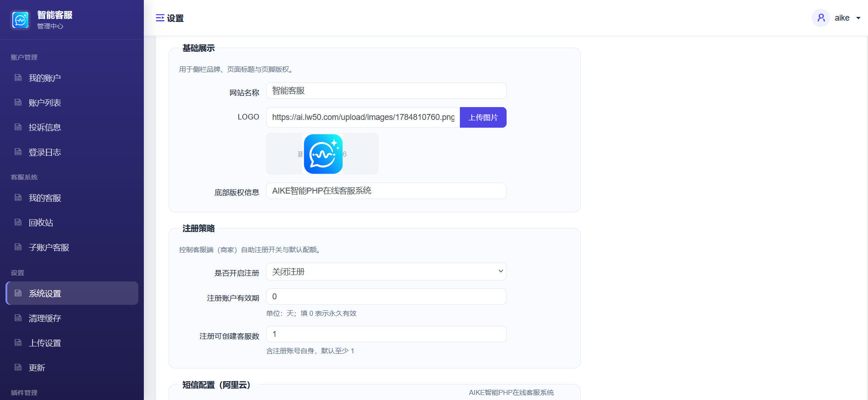The image size is (868, 400).
Task: Click the 注册策略 section heading
Action: [198, 228]
